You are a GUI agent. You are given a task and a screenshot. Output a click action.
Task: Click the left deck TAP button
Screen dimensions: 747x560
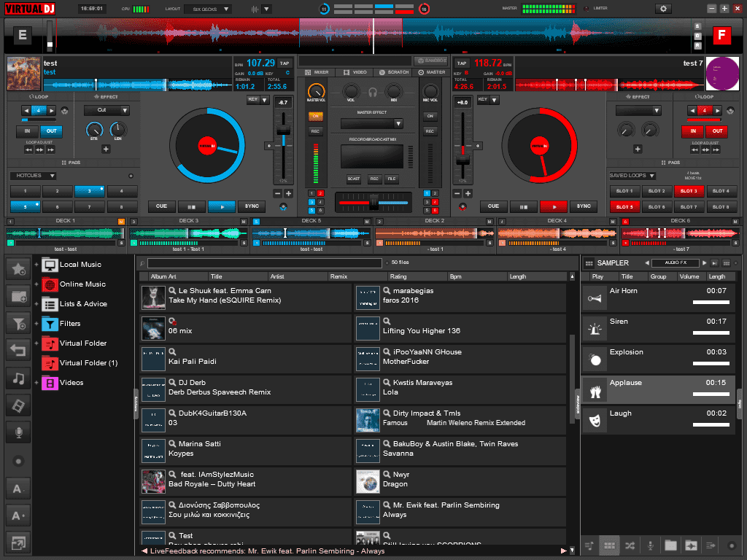(285, 63)
